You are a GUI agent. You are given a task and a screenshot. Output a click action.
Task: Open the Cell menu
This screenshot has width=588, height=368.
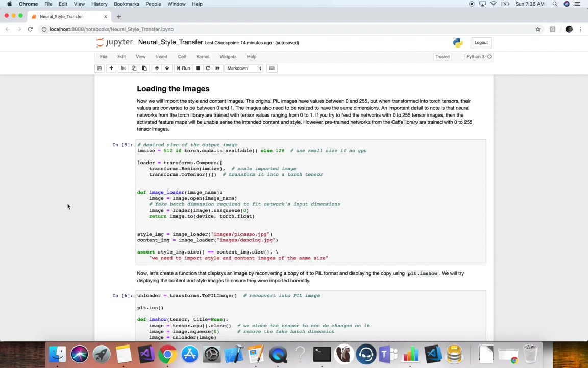pyautogui.click(x=182, y=57)
